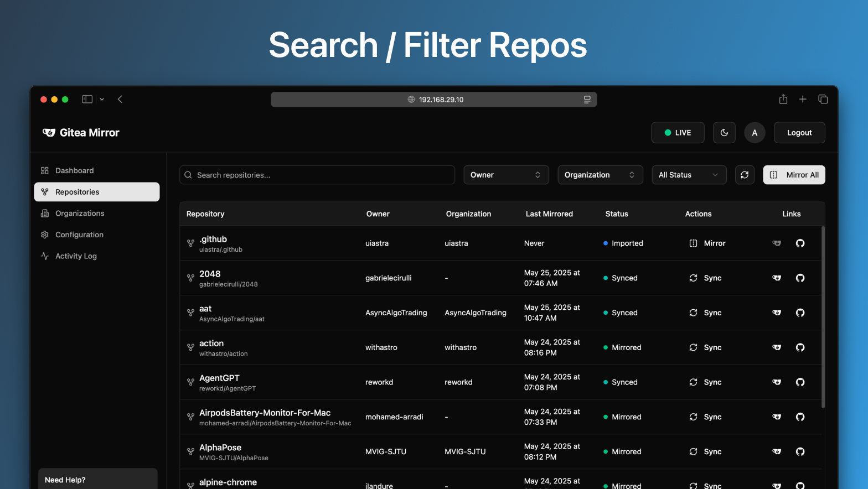Click the Mirror All button
868x489 pixels.
[794, 175]
